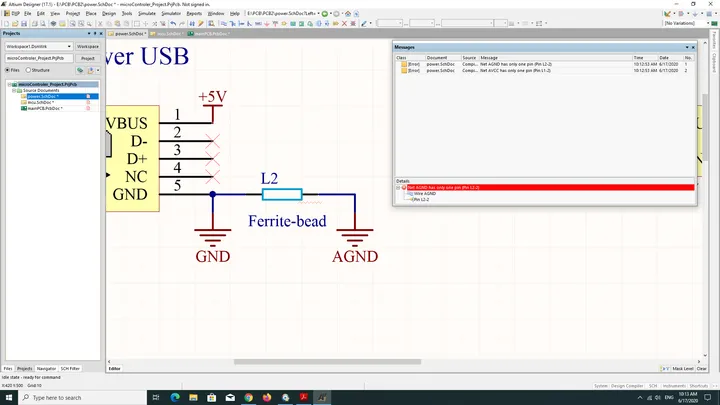Switch to the Navigator panel tab
The width and height of the screenshot is (720, 405).
[46, 368]
